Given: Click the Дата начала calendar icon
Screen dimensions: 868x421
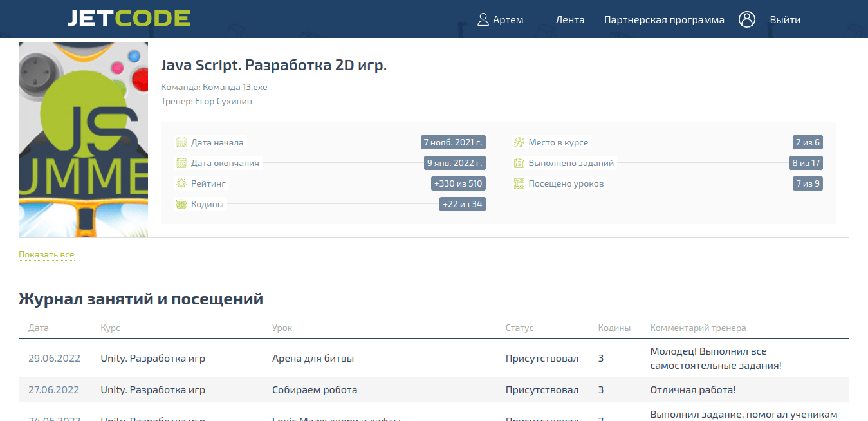Looking at the screenshot, I should pyautogui.click(x=181, y=142).
